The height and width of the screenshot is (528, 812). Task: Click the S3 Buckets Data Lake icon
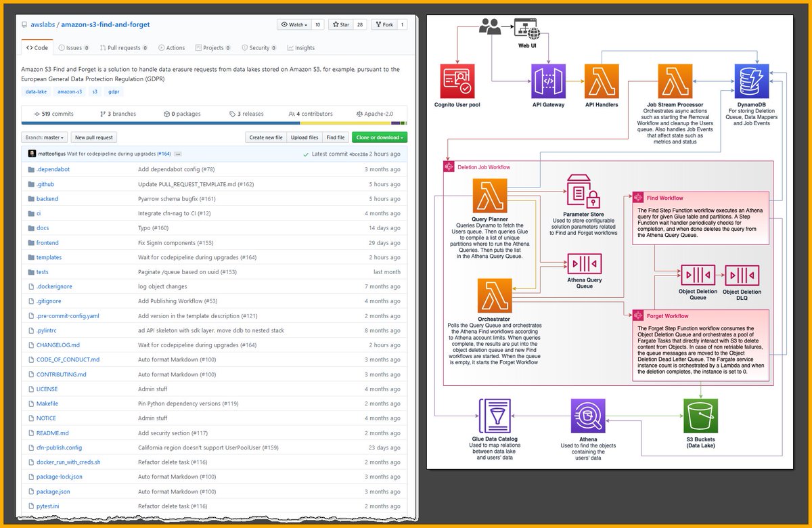[x=701, y=415]
